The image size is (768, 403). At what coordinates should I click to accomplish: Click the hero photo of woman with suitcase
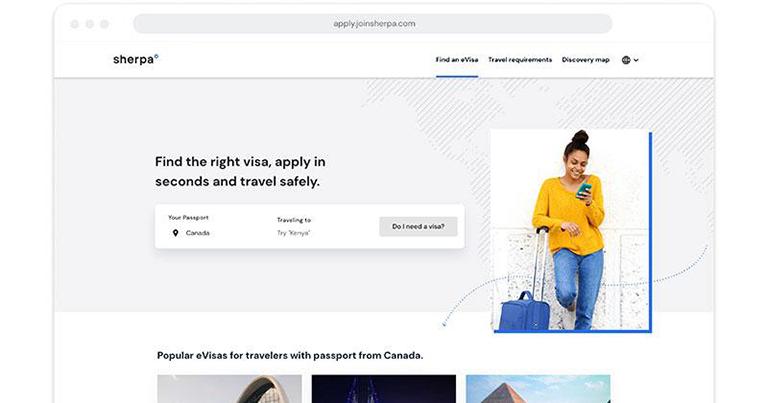coord(570,230)
